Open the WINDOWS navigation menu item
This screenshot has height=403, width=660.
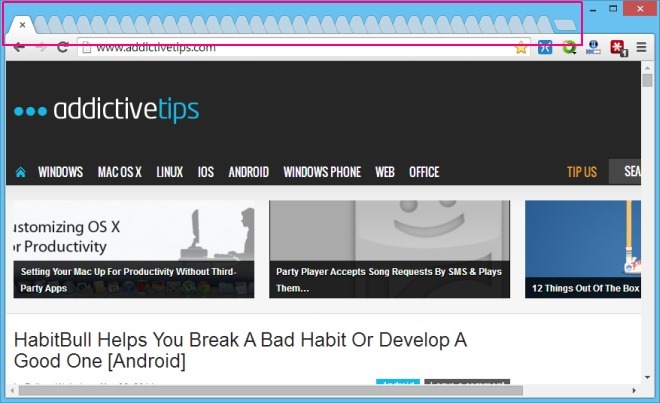(x=61, y=172)
